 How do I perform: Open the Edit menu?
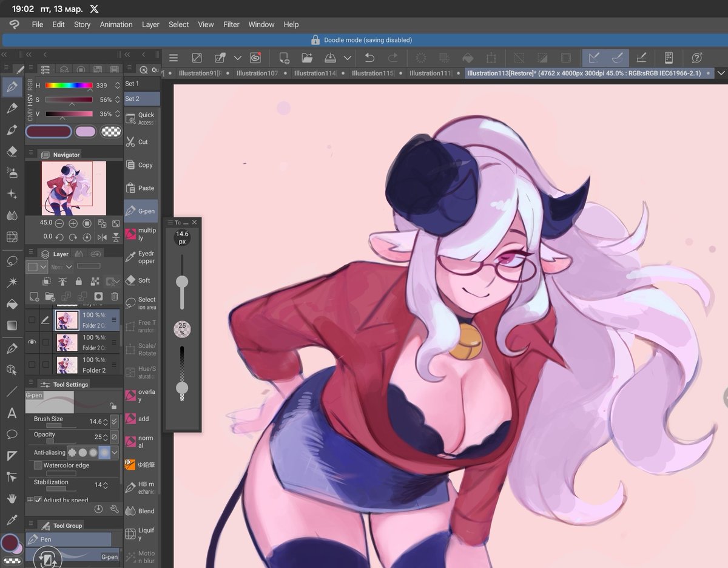pyautogui.click(x=58, y=25)
